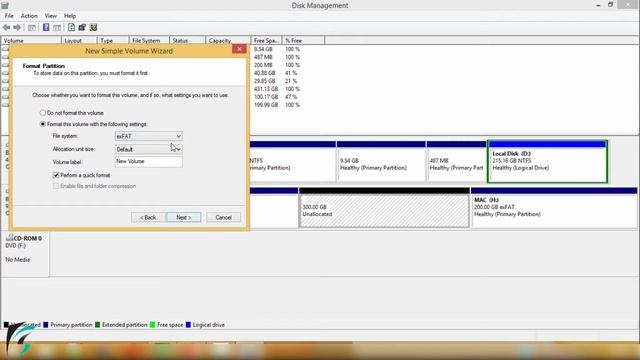Click the % Free column header

[x=303, y=41]
